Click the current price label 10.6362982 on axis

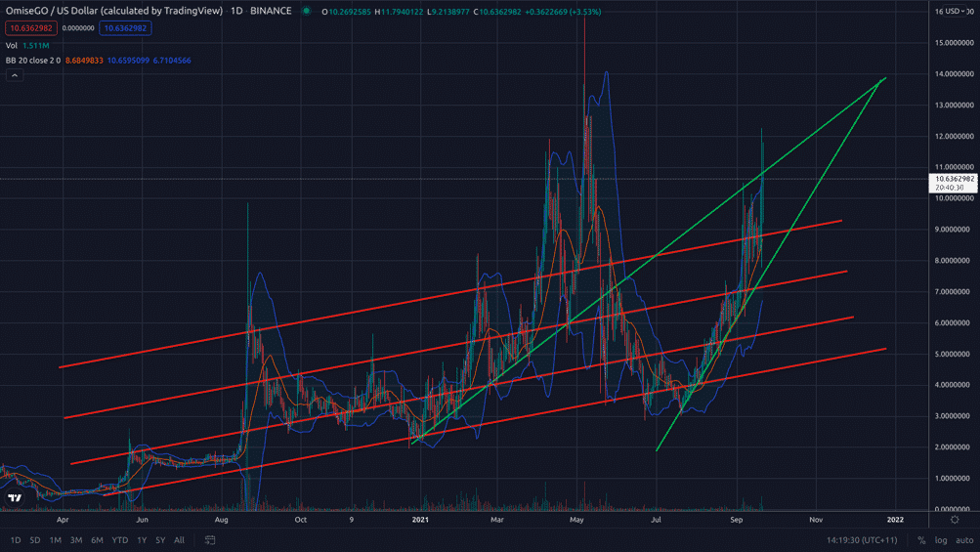click(x=955, y=183)
